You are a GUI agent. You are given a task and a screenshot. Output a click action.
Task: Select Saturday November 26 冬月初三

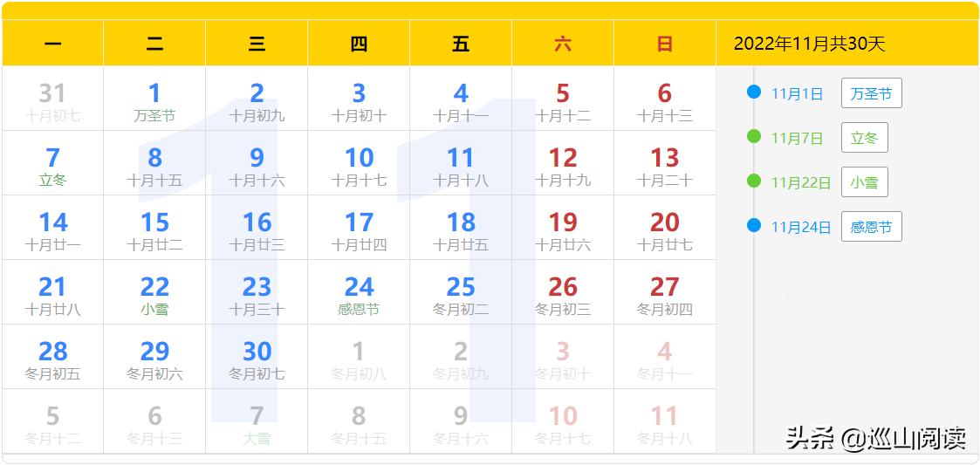[563, 292]
